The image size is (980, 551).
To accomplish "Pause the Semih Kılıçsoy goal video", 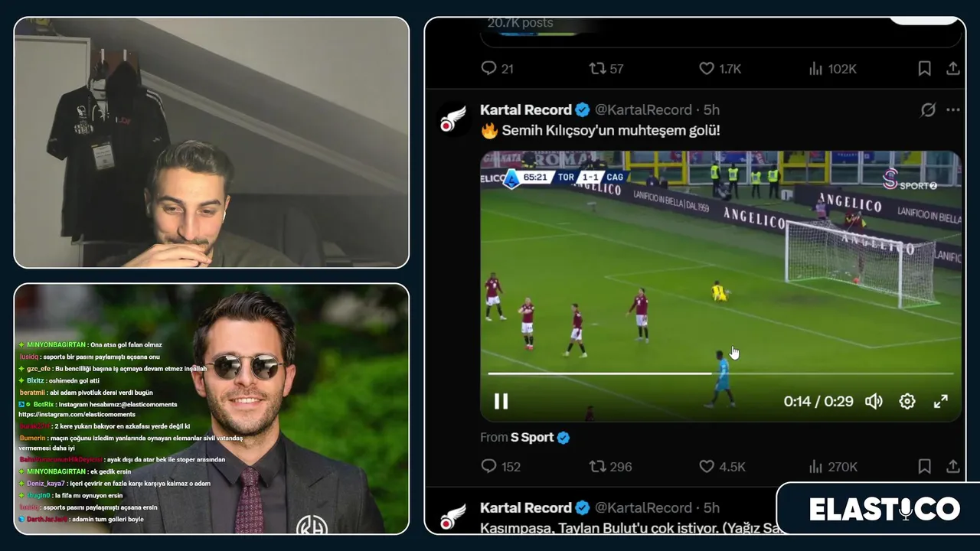I will coord(501,401).
